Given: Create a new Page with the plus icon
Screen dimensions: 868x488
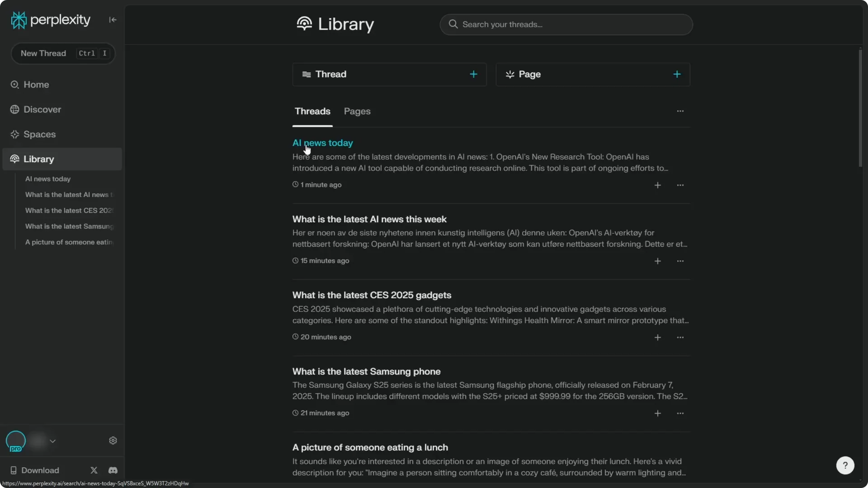Looking at the screenshot, I should coord(677,74).
